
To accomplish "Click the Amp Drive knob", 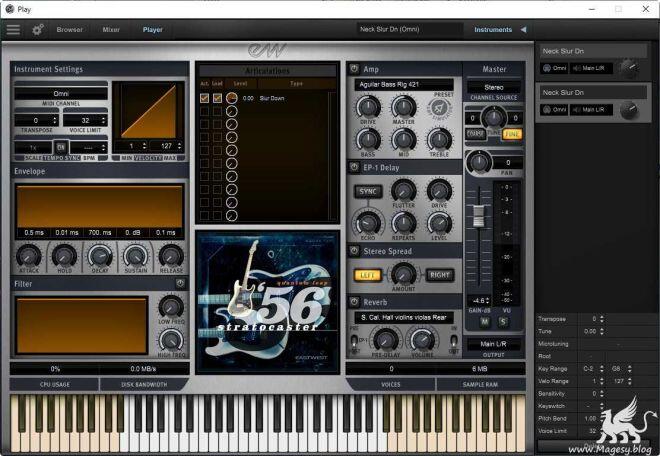I will pyautogui.click(x=368, y=107).
